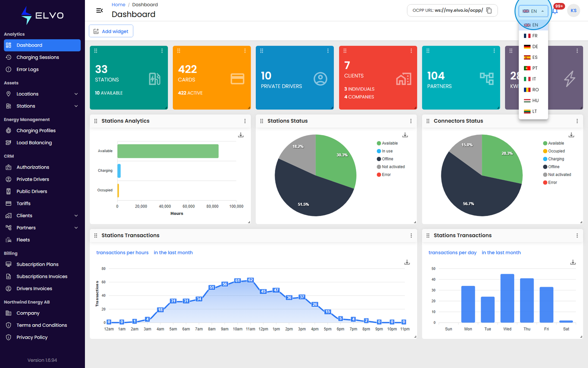Toggle Error legend in Connectors Status
The height and width of the screenshot is (368, 588).
click(550, 183)
